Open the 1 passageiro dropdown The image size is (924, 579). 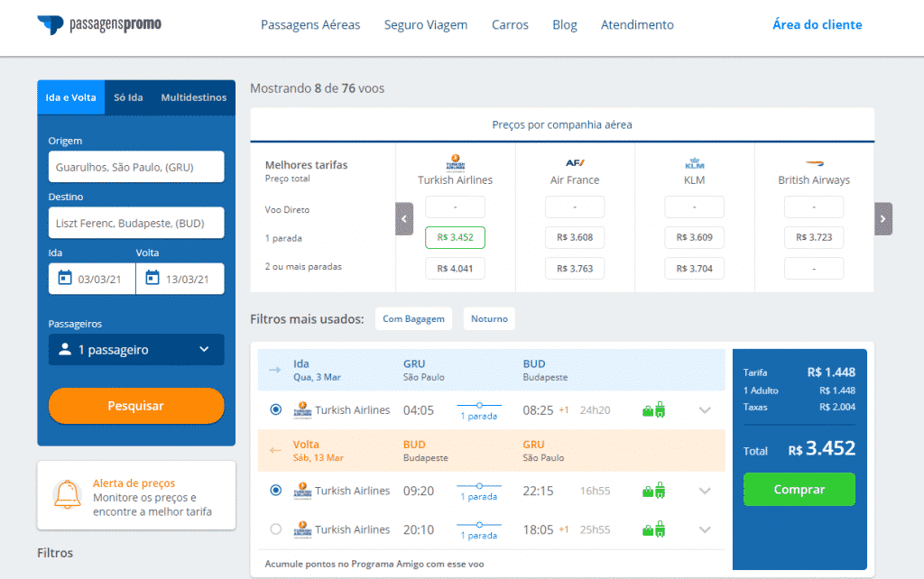click(135, 349)
